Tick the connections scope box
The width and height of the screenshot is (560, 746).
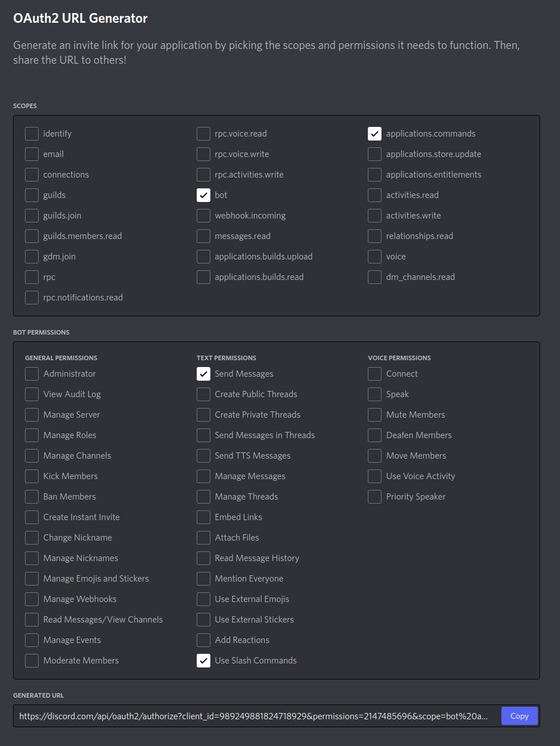pos(32,175)
